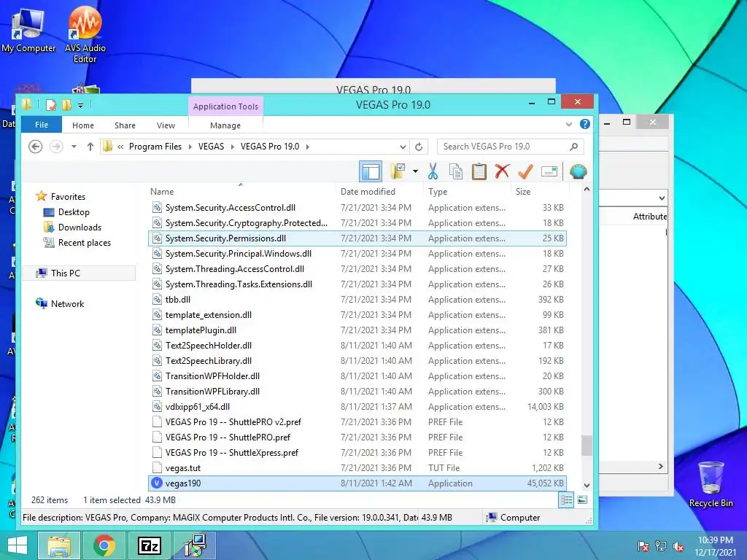Expand the ribbon with the chevron
Viewport: 747px width, 560px height.
click(x=569, y=124)
